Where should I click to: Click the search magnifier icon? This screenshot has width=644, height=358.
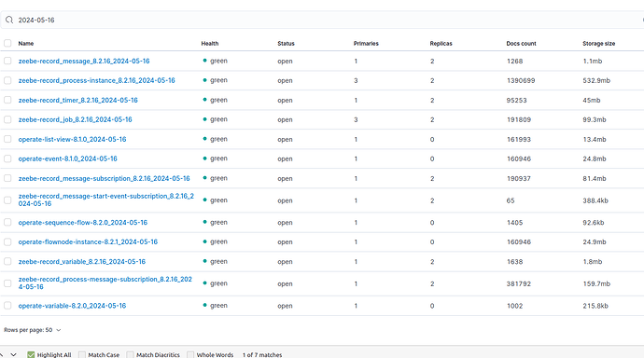click(9, 20)
